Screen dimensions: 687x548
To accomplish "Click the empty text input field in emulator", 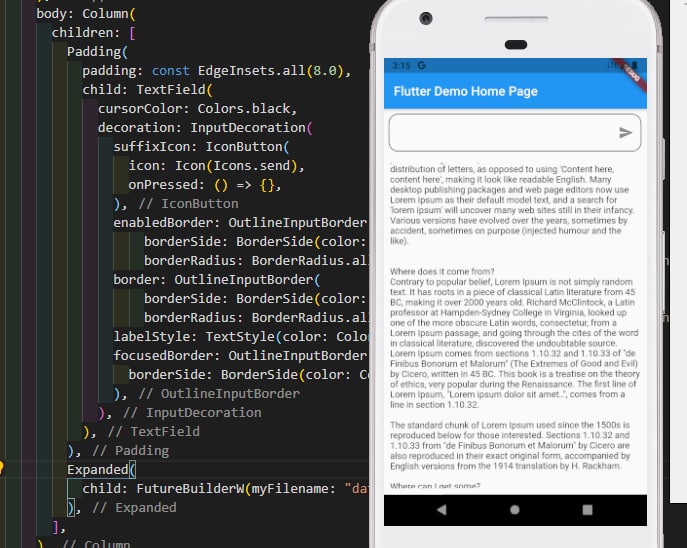I will click(514, 133).
